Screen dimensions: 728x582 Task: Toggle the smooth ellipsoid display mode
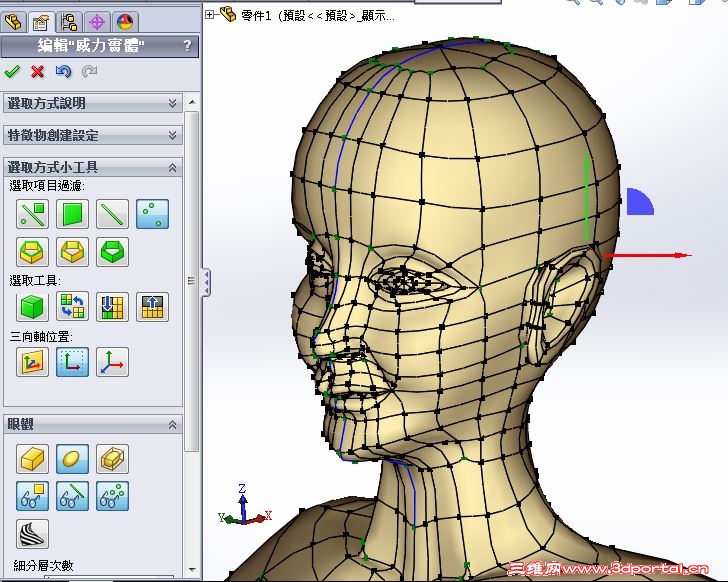tap(72, 459)
